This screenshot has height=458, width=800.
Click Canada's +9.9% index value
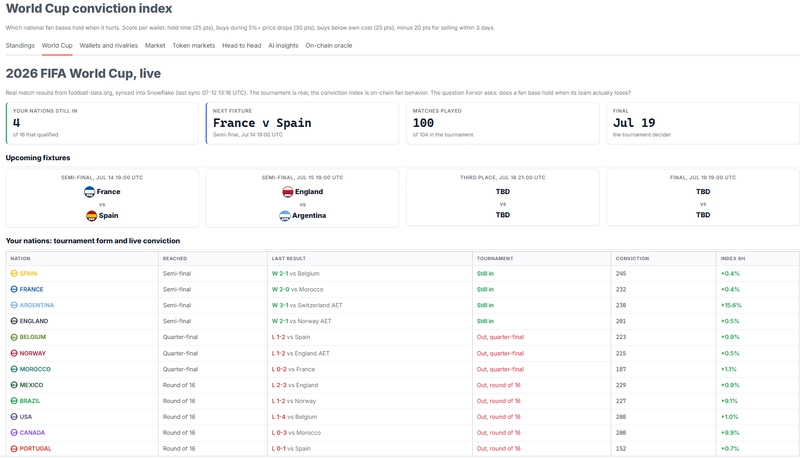pos(730,432)
